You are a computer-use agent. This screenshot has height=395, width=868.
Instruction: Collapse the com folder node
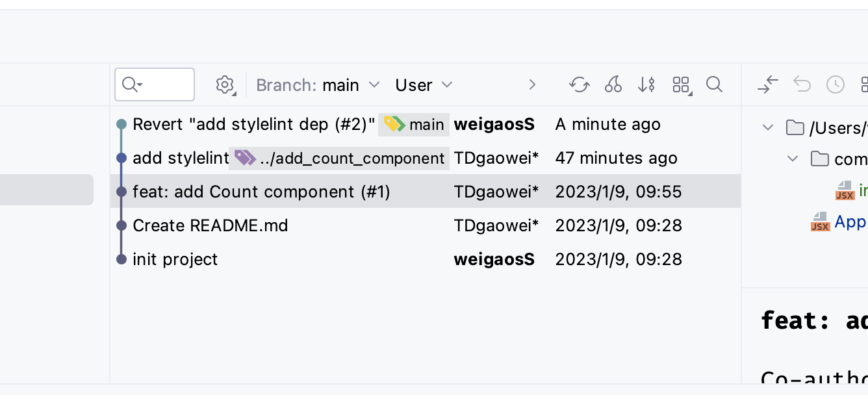[791, 159]
